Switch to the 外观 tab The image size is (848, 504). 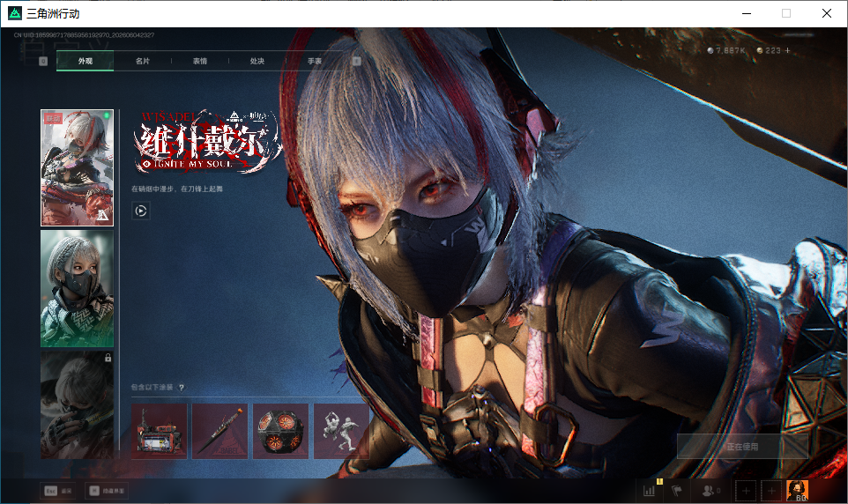point(85,61)
